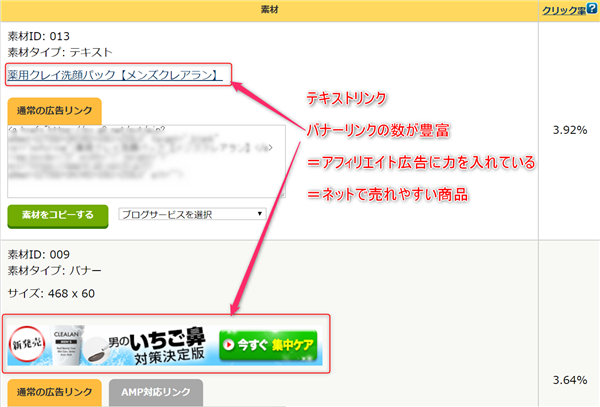Select 通常の広告リンク tab for 素材ID 013
This screenshot has height=407, width=600.
pos(55,111)
